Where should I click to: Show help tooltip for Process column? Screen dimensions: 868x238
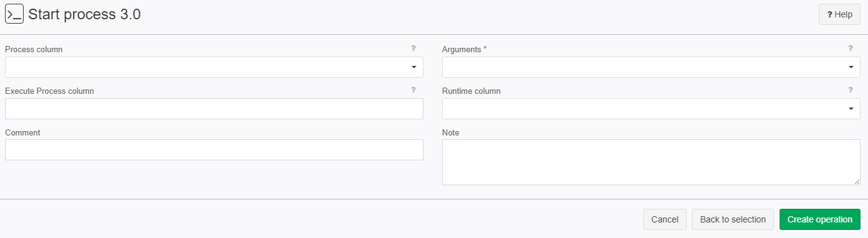413,48
